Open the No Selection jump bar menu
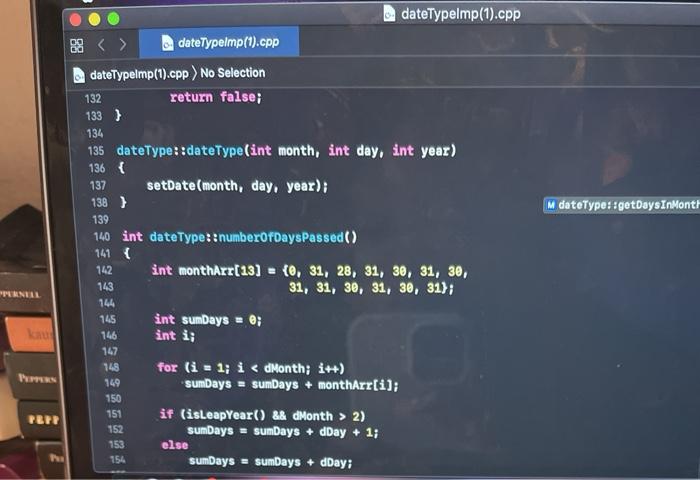Image resolution: width=700 pixels, height=480 pixels. [x=233, y=72]
